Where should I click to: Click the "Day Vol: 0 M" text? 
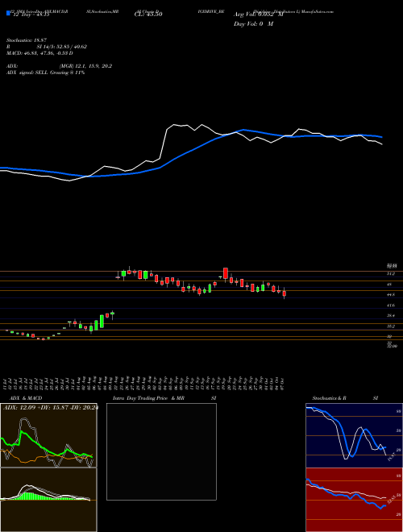tap(253, 24)
